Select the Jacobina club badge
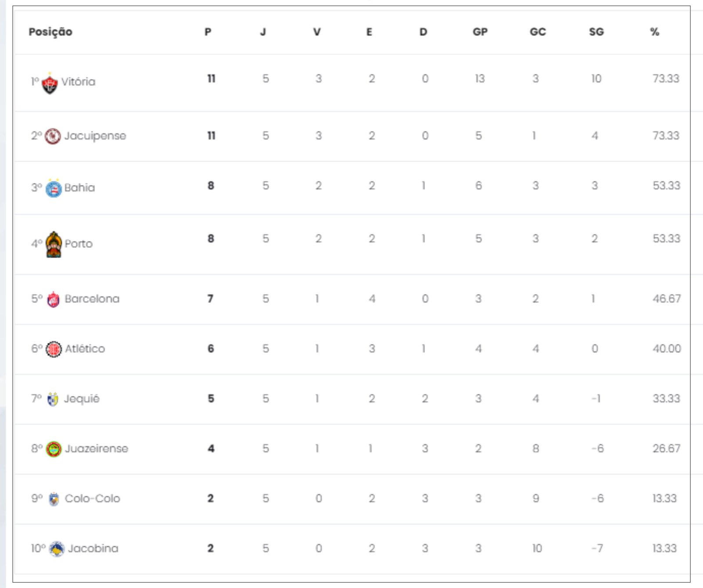This screenshot has height=588, width=703. click(57, 549)
